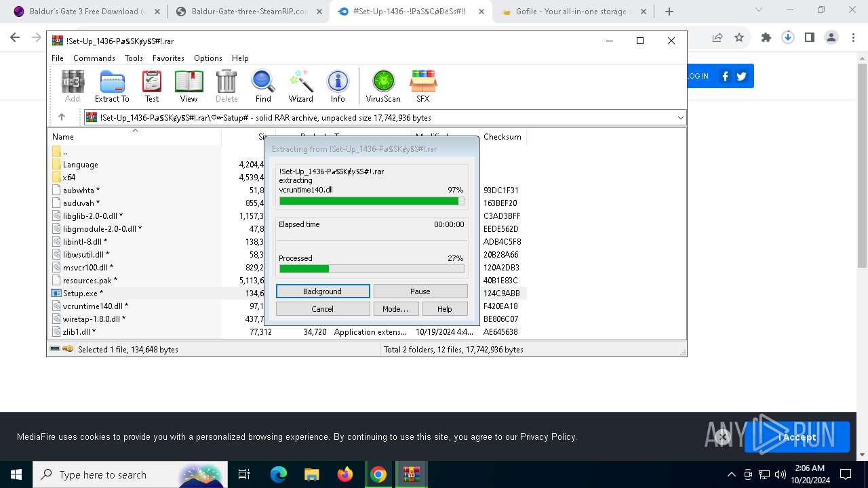Sort by the Checksum column header
This screenshot has width=868, height=488.
502,136
